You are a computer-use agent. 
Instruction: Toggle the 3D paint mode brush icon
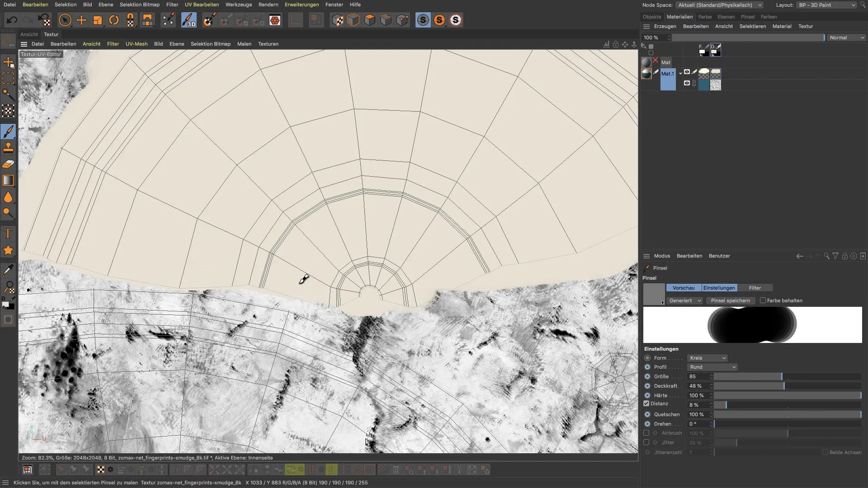189,20
